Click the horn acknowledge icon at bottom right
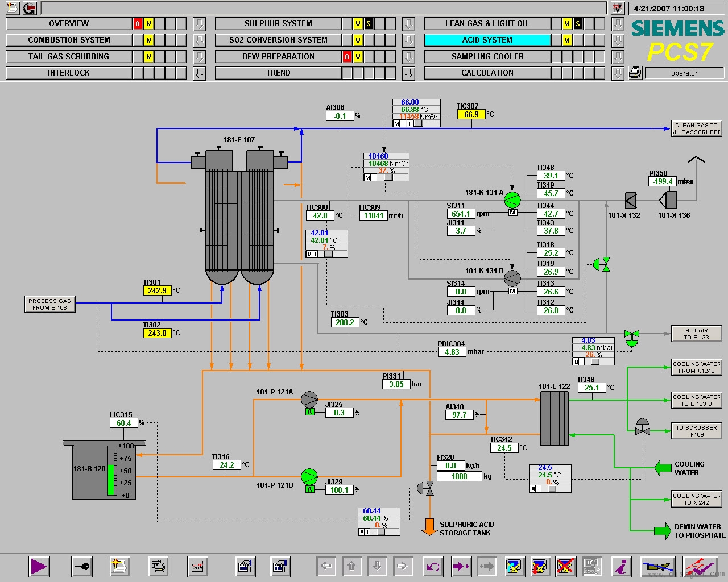The width and height of the screenshot is (728, 582). [658, 566]
